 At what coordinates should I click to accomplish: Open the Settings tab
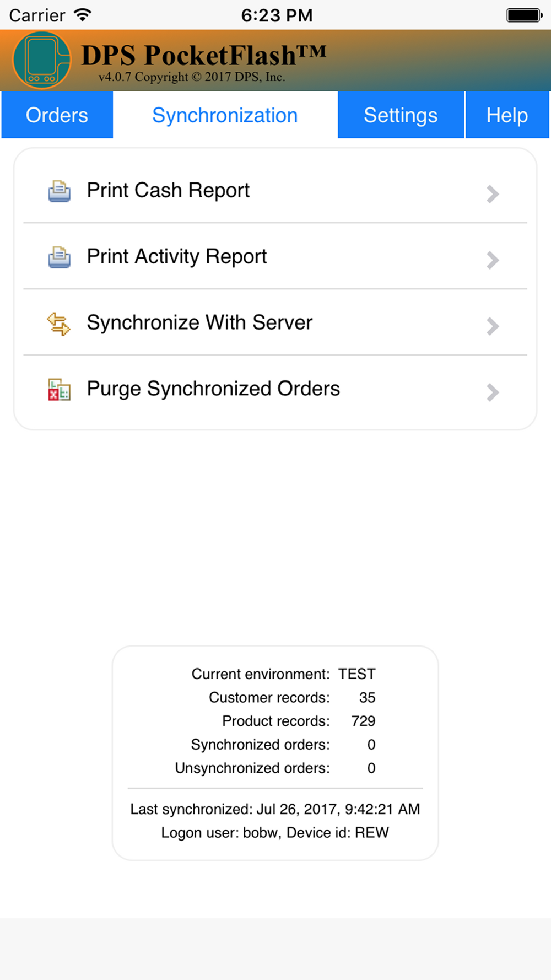point(401,115)
